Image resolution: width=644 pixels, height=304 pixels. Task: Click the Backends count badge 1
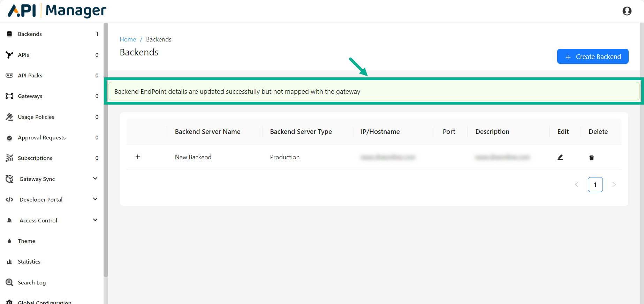pos(97,34)
